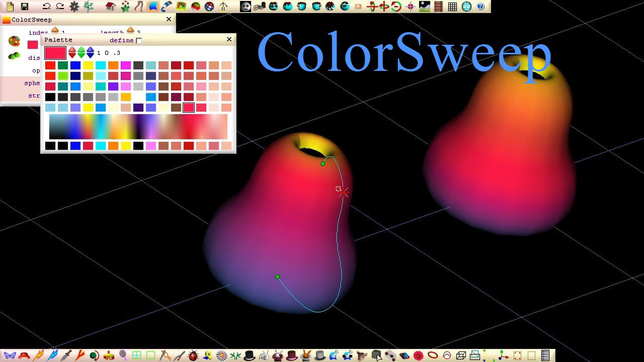The image size is (644, 362).
Task: Click the ladybug icon in bottom toolbar
Action: coord(193,355)
